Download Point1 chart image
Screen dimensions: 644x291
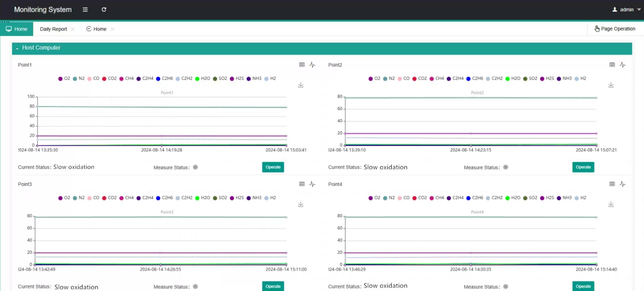tap(301, 85)
